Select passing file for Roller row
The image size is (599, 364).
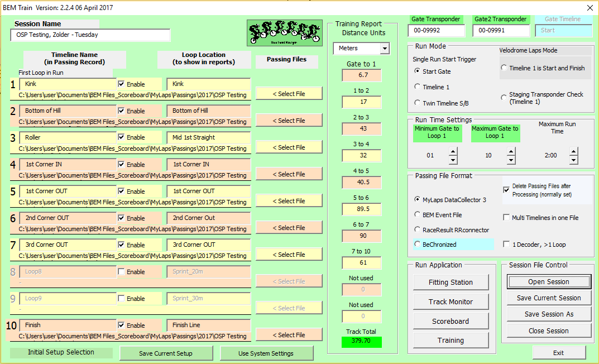tap(289, 147)
